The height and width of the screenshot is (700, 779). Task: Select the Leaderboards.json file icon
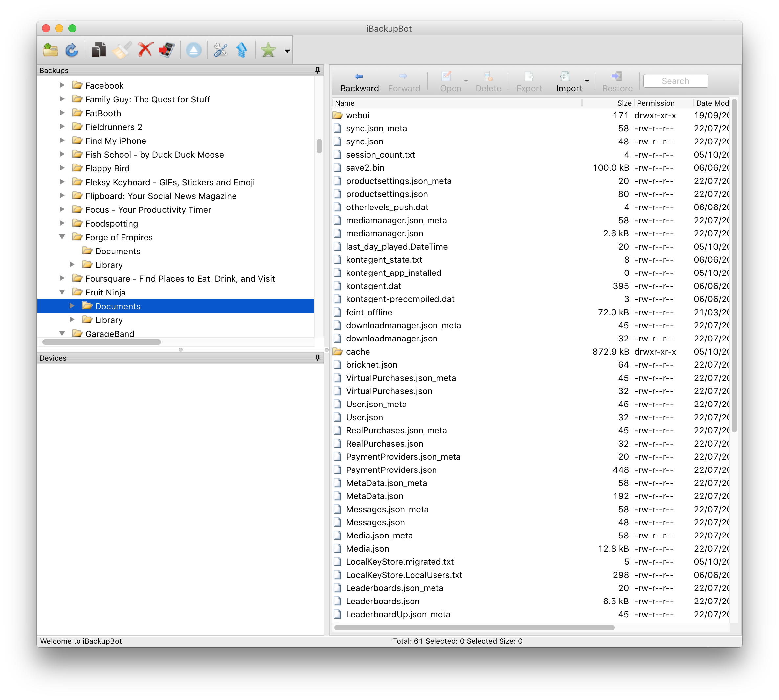click(337, 601)
